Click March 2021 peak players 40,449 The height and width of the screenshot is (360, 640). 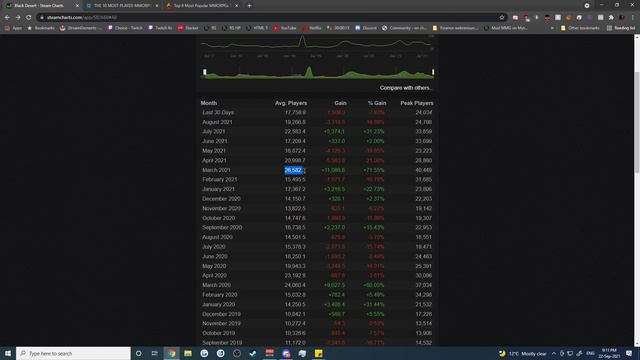point(424,170)
